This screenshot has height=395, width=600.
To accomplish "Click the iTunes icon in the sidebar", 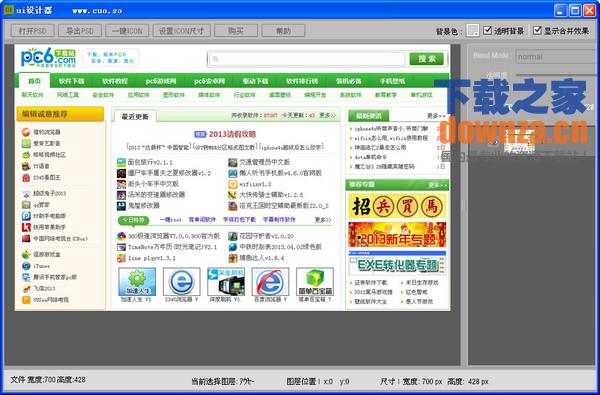I will coord(26,266).
